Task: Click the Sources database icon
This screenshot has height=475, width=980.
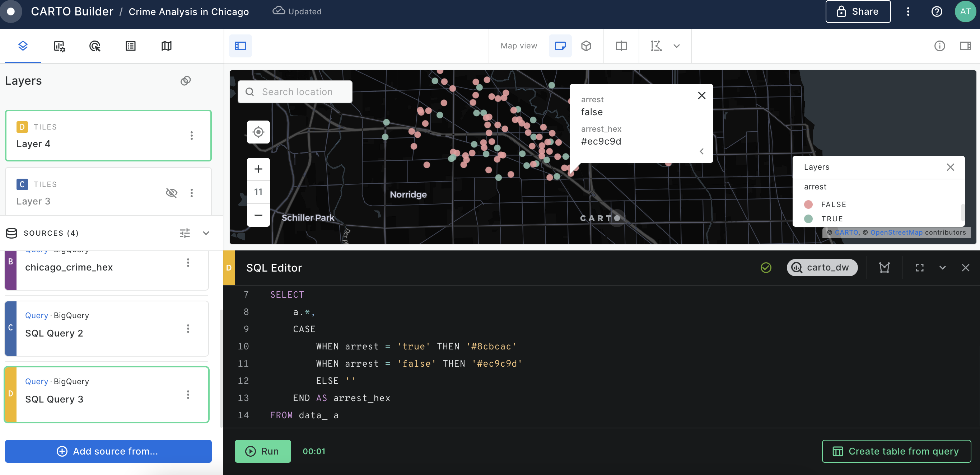Action: (11, 233)
